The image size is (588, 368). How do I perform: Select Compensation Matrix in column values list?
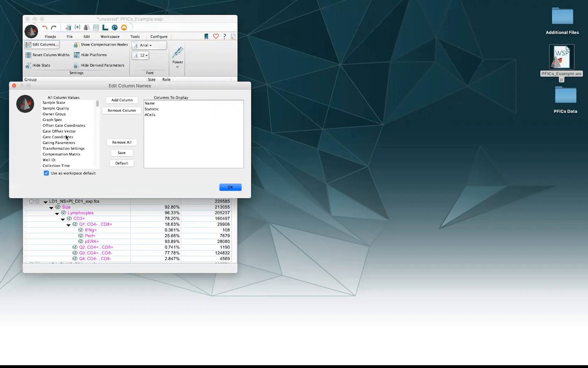(62, 154)
